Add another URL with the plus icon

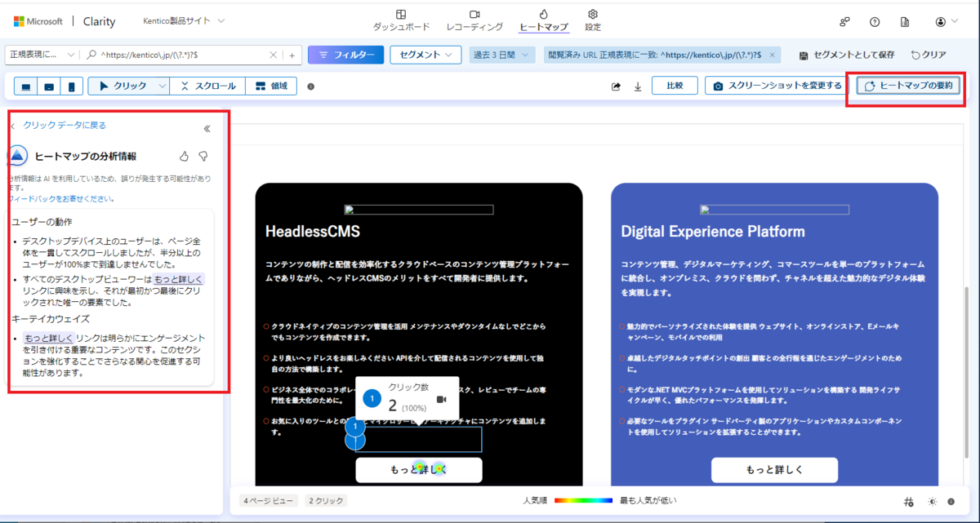(x=292, y=55)
